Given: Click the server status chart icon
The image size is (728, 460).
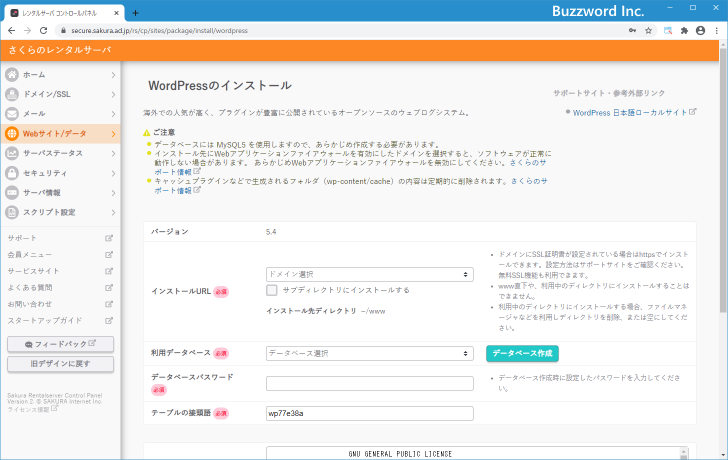Looking at the screenshot, I should click(x=12, y=153).
